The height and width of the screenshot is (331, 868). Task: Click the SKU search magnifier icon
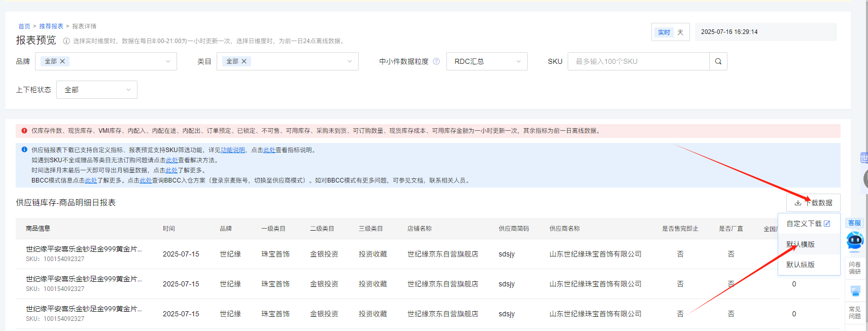point(718,61)
